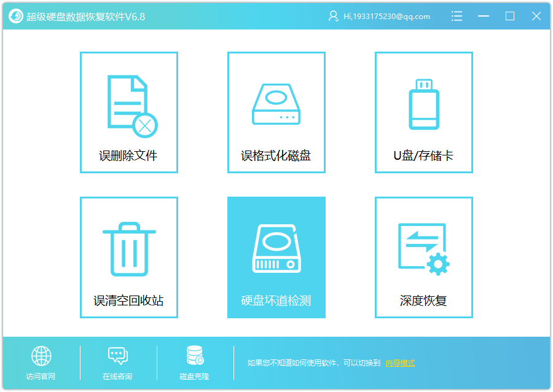Screen dimensions: 553x392
Task: Open the deep recovery gear icon (深度恢复)
Action: pos(423,249)
